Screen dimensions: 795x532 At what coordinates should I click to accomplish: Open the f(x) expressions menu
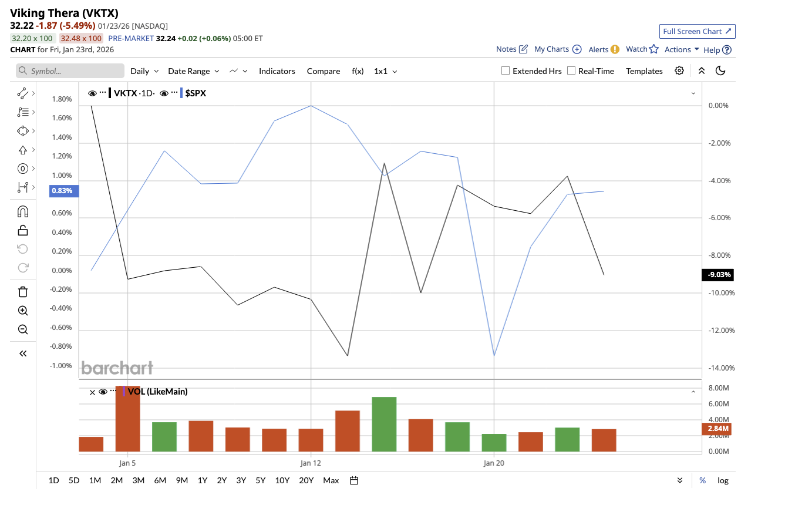point(358,71)
